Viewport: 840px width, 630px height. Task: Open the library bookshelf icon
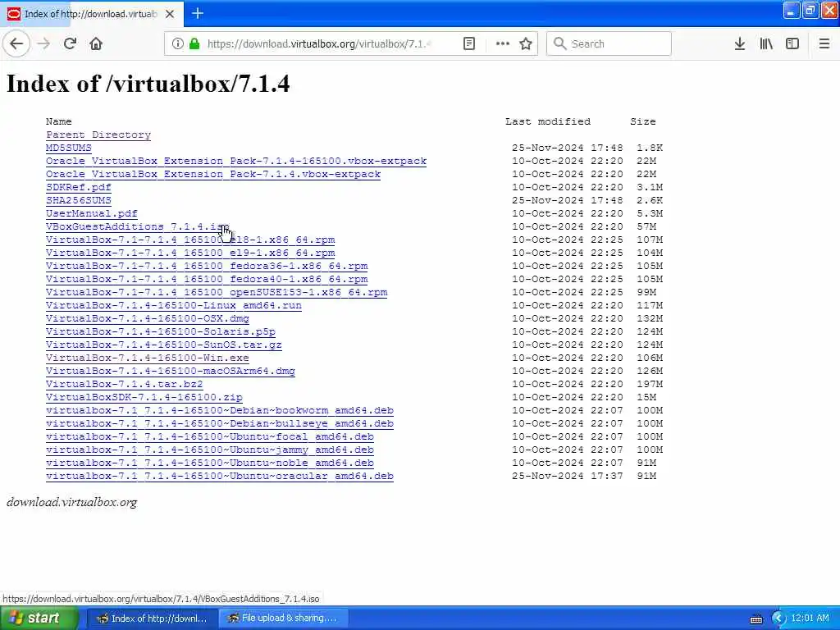[x=766, y=44]
